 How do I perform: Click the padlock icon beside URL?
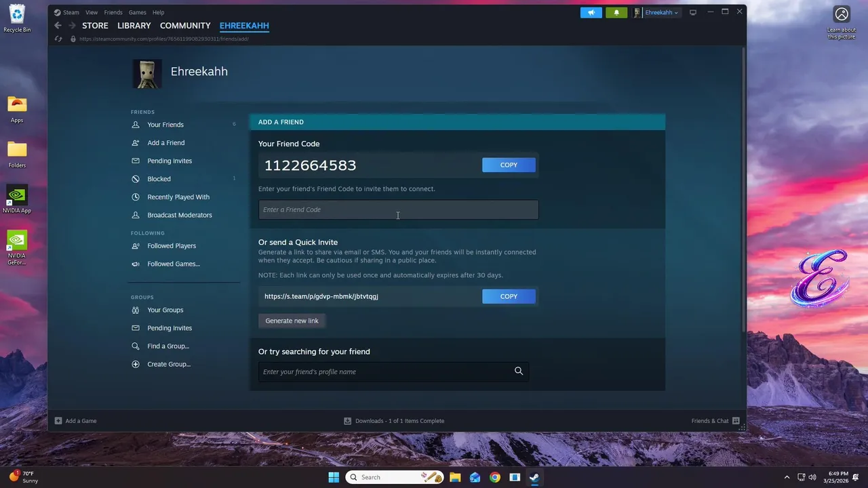[x=73, y=39]
